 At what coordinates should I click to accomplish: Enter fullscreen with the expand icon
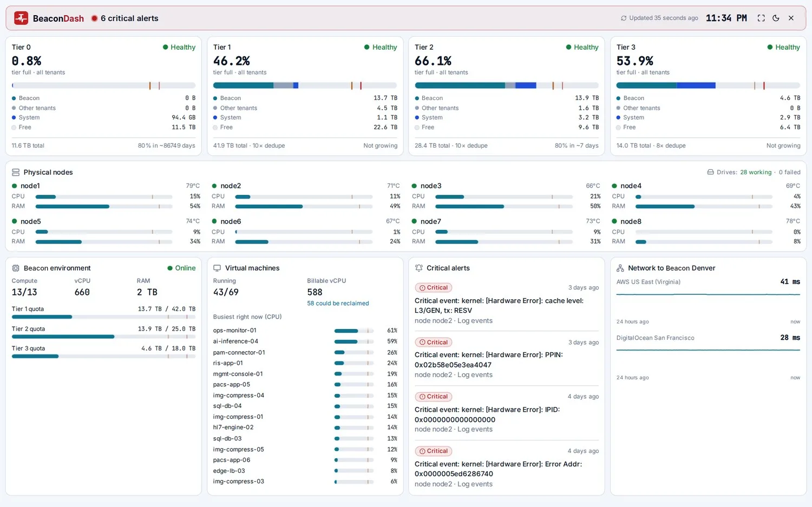tap(761, 18)
